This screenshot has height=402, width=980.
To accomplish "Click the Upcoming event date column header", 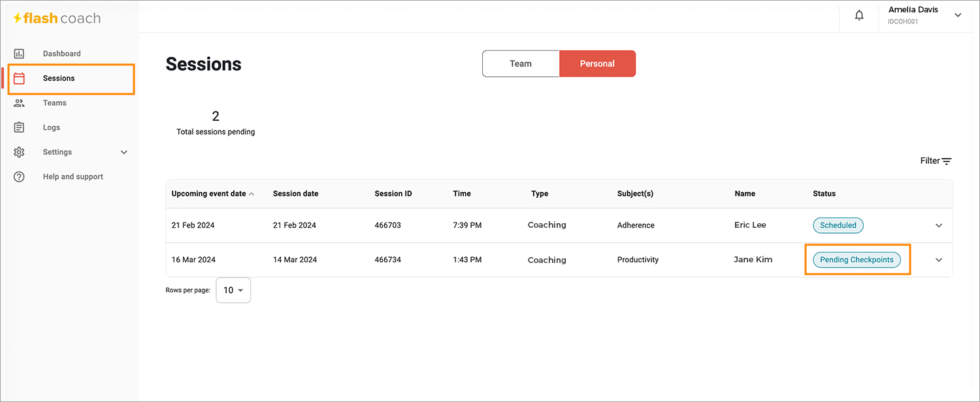I will click(x=208, y=194).
